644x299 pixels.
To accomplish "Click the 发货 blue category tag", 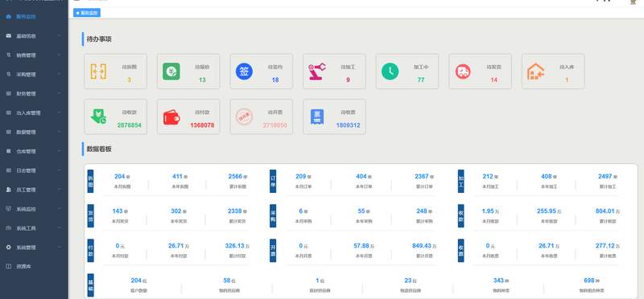I will click(90, 215).
